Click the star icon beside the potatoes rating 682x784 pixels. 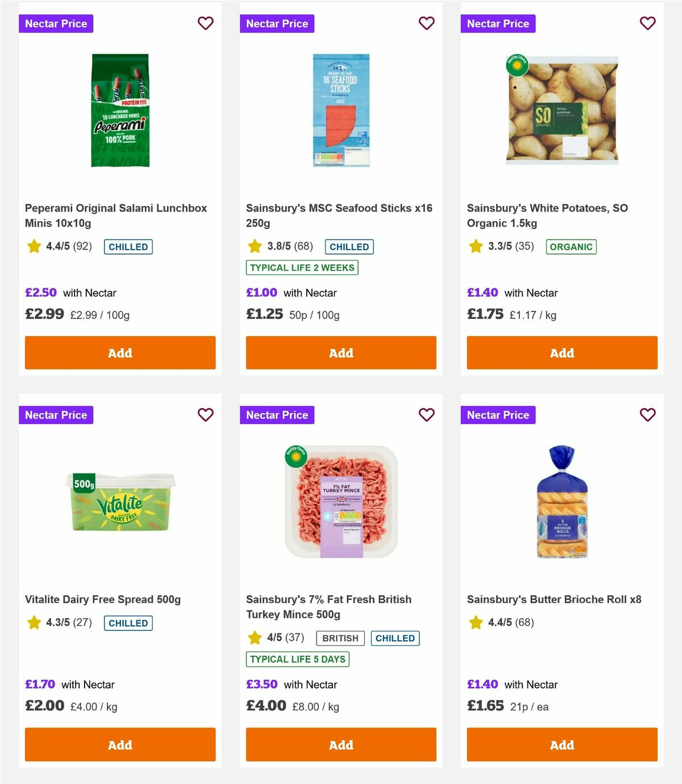pos(475,246)
